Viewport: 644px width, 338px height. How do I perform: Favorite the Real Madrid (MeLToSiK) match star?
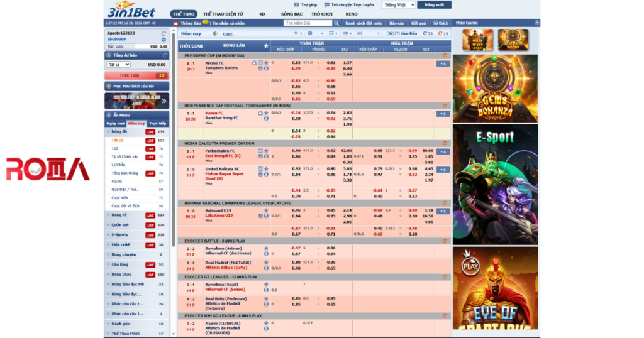pyautogui.click(x=266, y=263)
